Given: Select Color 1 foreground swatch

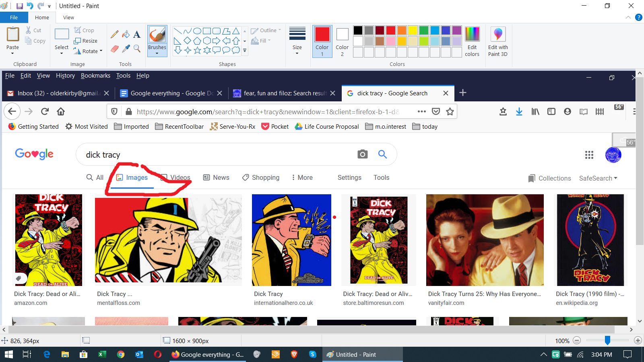Looking at the screenshot, I should [x=322, y=41].
